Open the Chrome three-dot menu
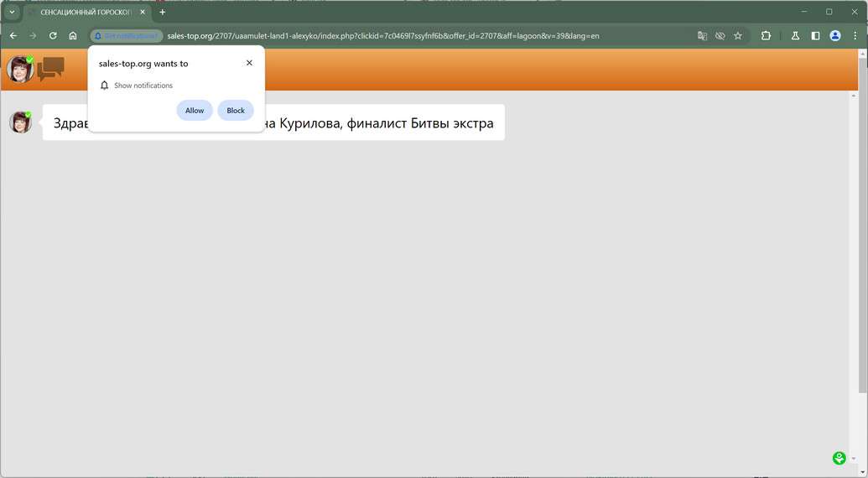 pos(855,35)
